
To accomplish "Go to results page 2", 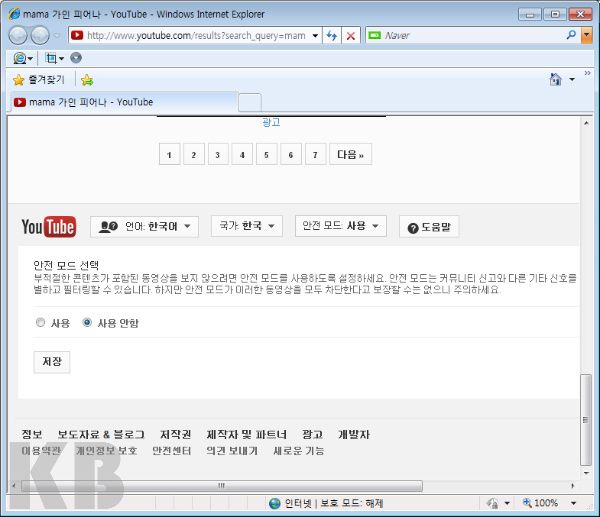I will tap(194, 154).
